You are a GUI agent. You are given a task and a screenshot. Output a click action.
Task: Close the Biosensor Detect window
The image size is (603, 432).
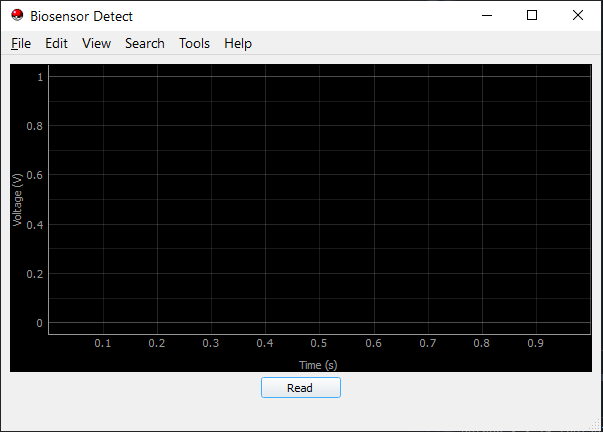(x=578, y=16)
